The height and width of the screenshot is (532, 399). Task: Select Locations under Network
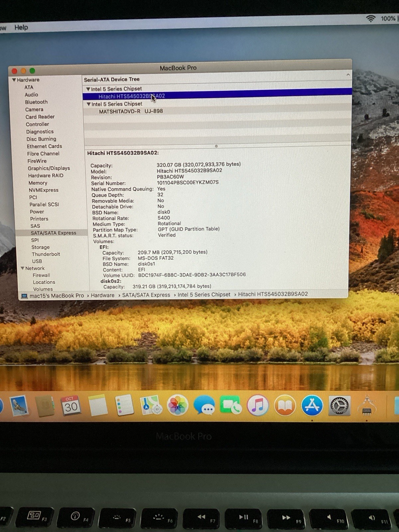coord(44,282)
